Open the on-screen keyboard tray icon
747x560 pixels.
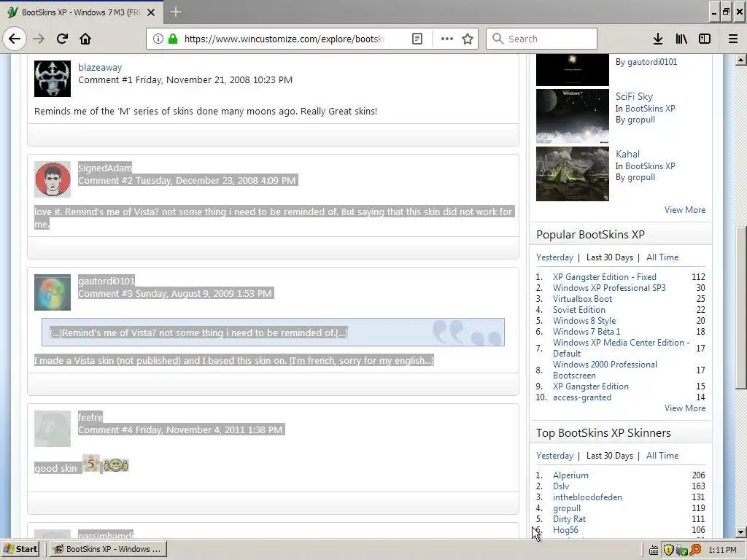[x=654, y=550]
